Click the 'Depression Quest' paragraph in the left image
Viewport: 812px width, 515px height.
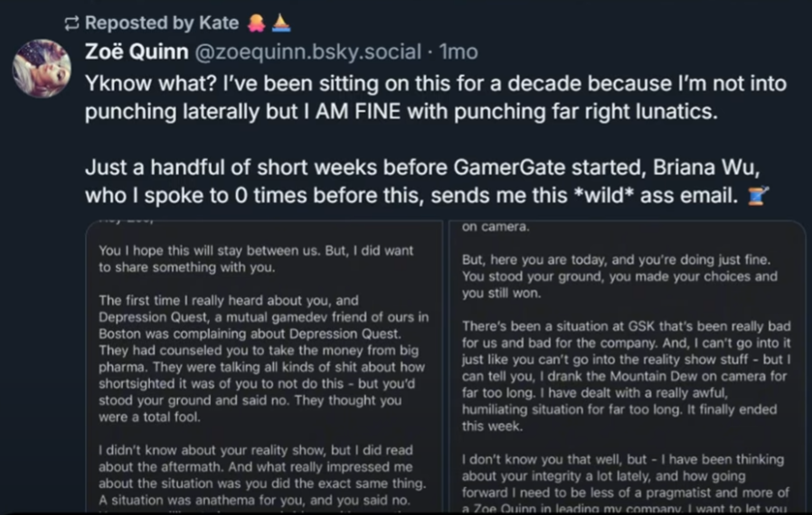[x=264, y=359]
